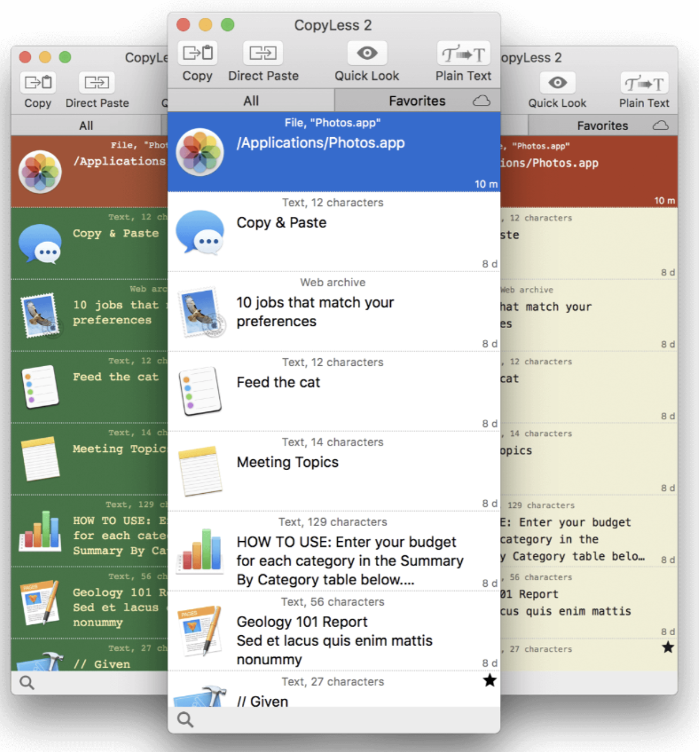Viewport: 700px width, 752px height.
Task: Click search bar area in front window
Action: click(x=334, y=720)
